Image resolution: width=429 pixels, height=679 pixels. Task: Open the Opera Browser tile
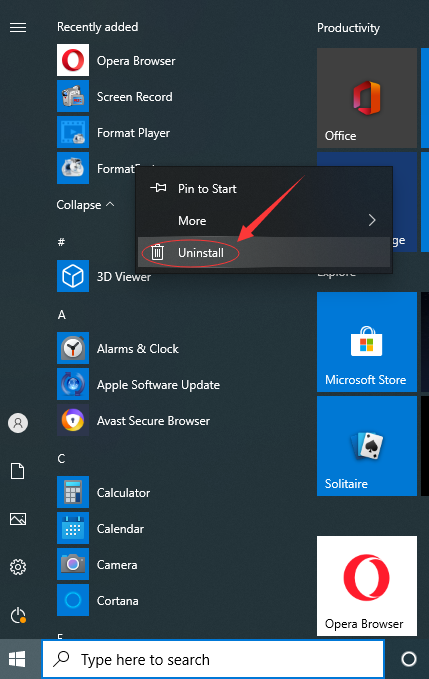pyautogui.click(x=367, y=586)
